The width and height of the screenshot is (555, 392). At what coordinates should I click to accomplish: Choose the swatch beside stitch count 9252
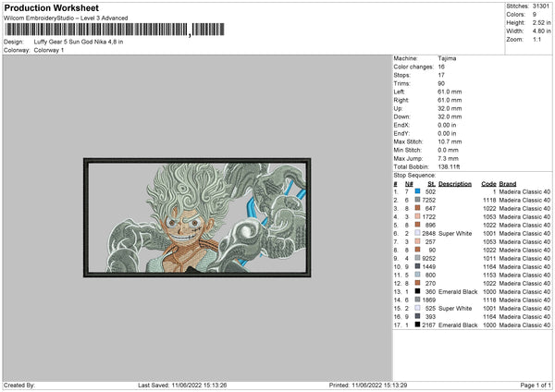(418, 258)
